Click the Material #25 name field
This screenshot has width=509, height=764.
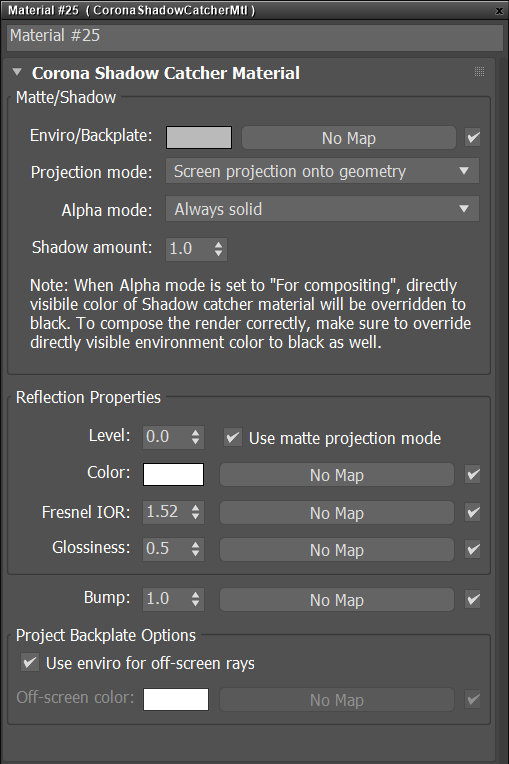point(255,36)
